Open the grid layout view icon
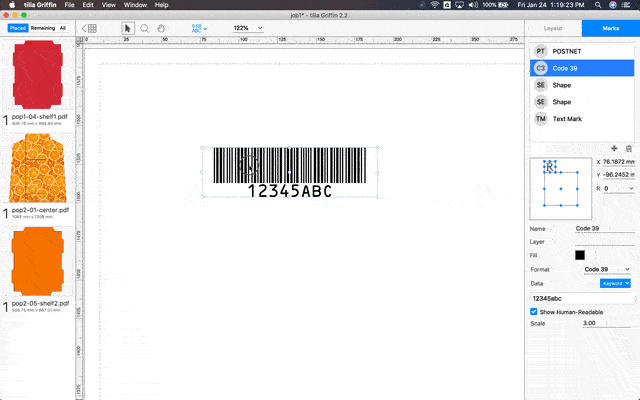This screenshot has height=400, width=640. click(x=89, y=28)
